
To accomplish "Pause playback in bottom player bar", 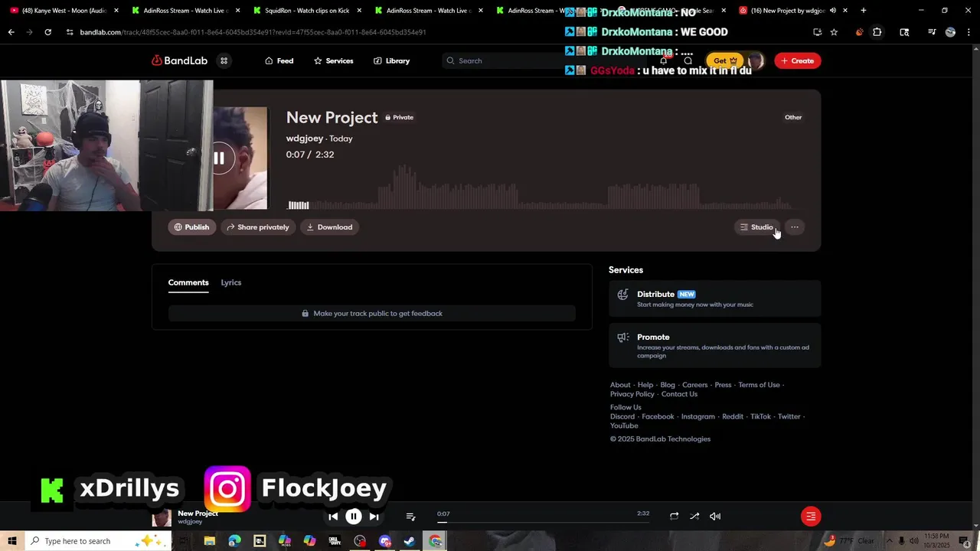I will tap(354, 517).
